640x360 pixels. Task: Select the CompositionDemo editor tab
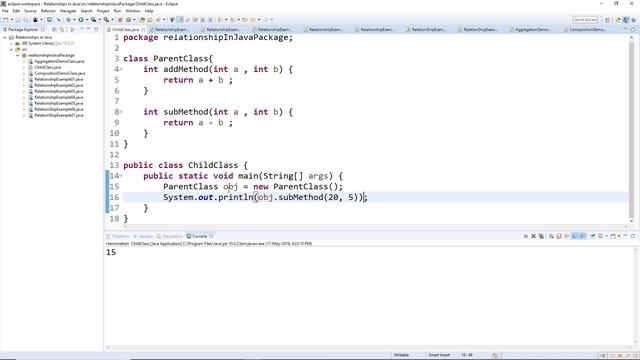pyautogui.click(x=587, y=29)
